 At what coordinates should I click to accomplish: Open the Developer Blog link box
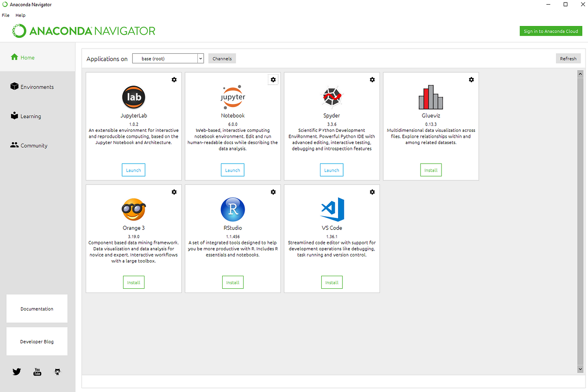(37, 341)
